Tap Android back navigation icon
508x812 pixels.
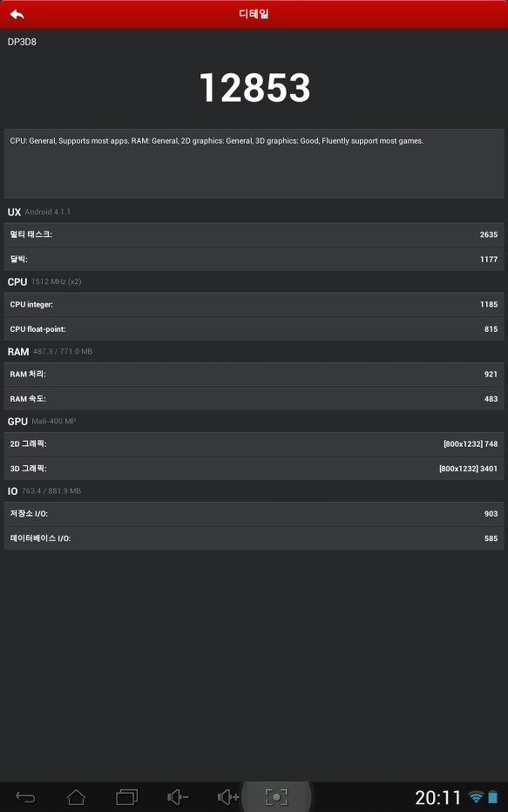tap(25, 797)
